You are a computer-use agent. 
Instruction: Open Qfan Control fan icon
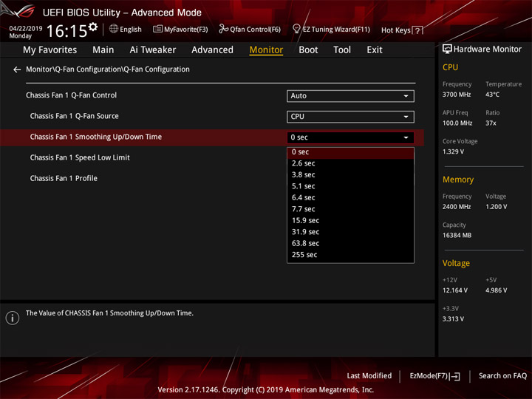click(223, 29)
